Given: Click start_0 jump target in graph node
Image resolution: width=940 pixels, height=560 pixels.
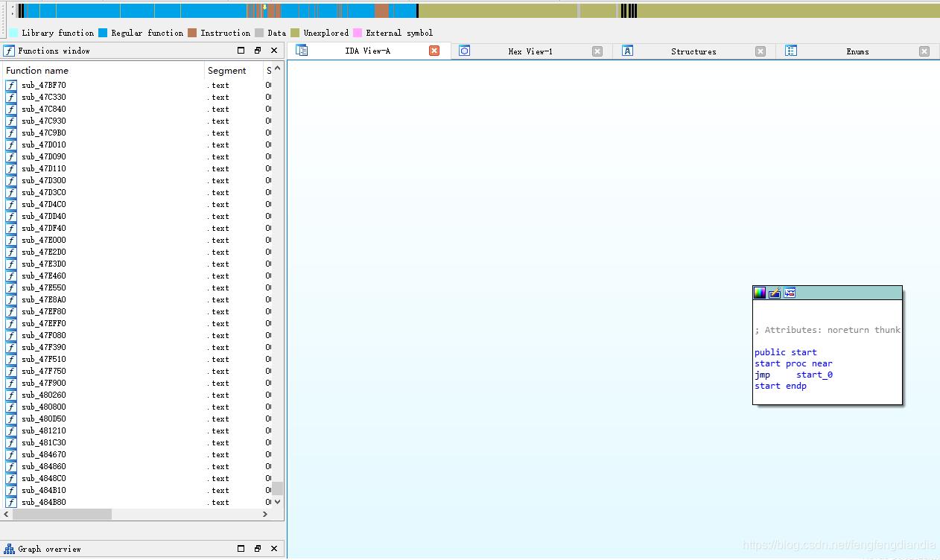Looking at the screenshot, I should pos(814,375).
